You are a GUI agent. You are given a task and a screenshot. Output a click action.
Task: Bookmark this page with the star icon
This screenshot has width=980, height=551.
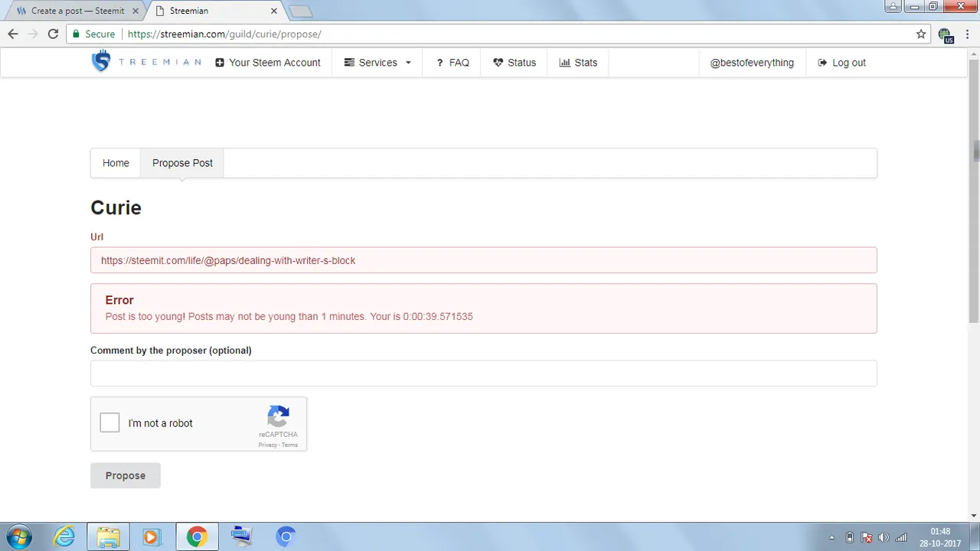(x=921, y=34)
